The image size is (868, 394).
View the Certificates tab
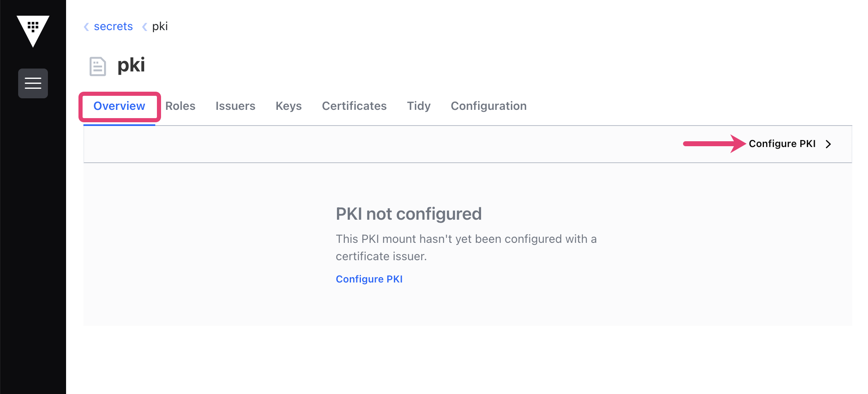(x=354, y=106)
